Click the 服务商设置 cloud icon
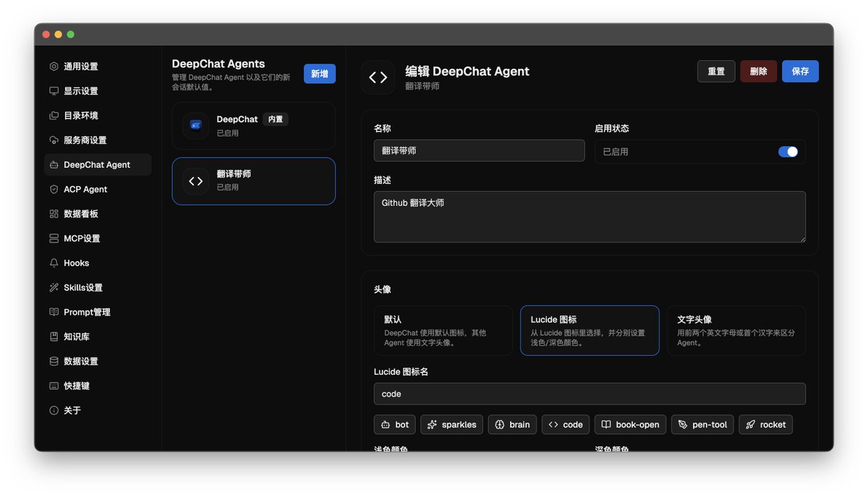Screen dimensions: 868x497 pyautogui.click(x=54, y=140)
